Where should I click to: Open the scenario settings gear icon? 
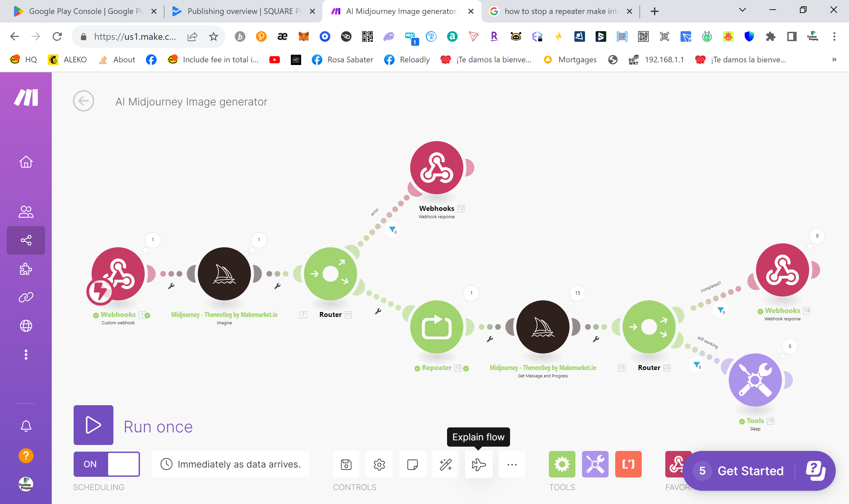pos(379,464)
